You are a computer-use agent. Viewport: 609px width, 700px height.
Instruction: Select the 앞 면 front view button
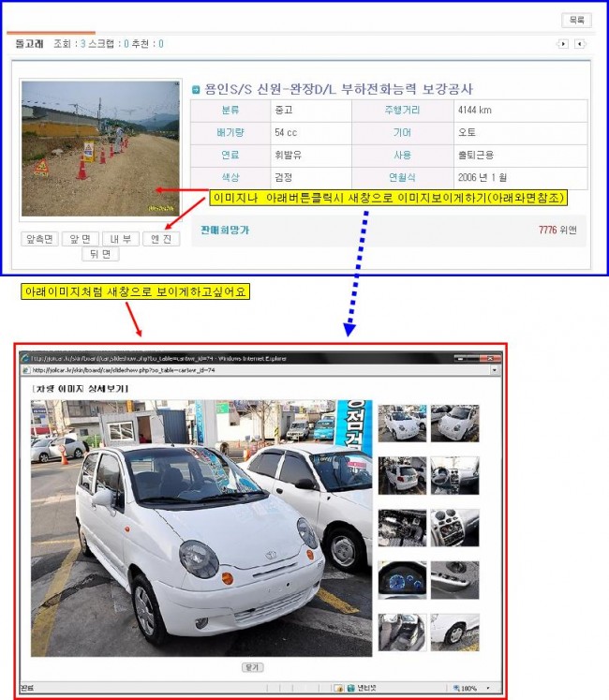click(x=80, y=239)
